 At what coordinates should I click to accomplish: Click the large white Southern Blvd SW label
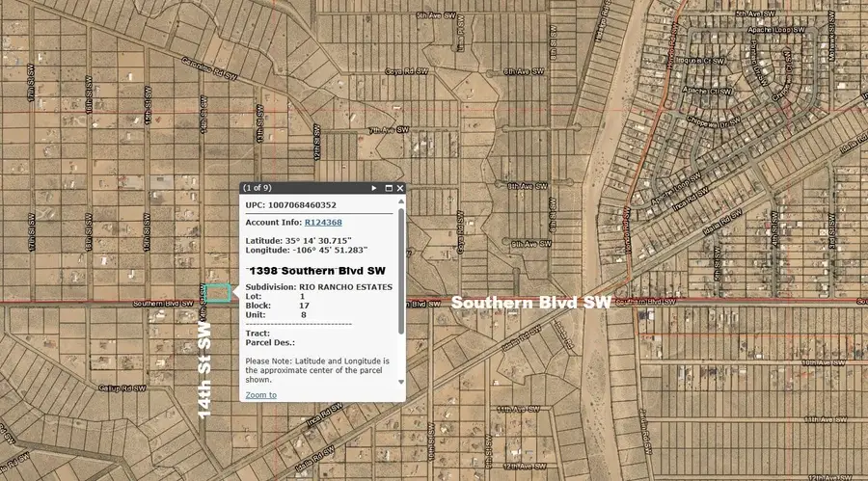[530, 303]
